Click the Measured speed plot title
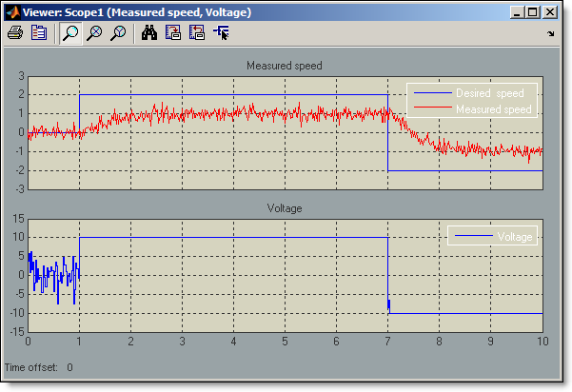The width and height of the screenshot is (572, 392). (x=284, y=66)
